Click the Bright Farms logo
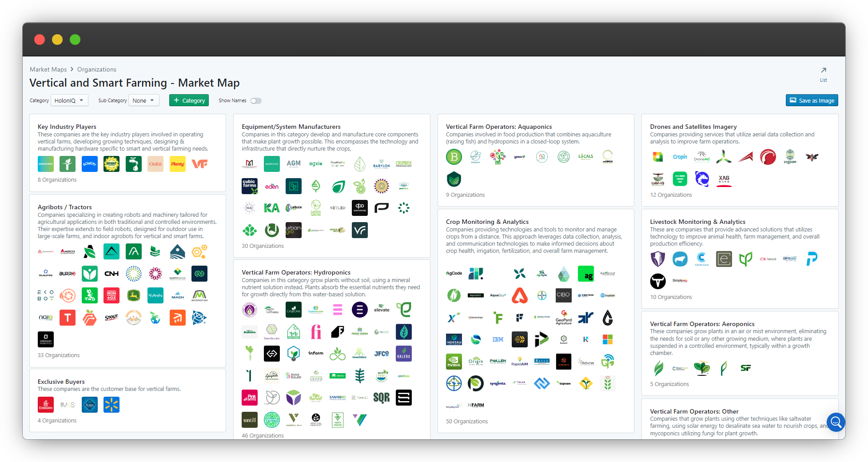This screenshot has height=462, width=868. tap(111, 164)
